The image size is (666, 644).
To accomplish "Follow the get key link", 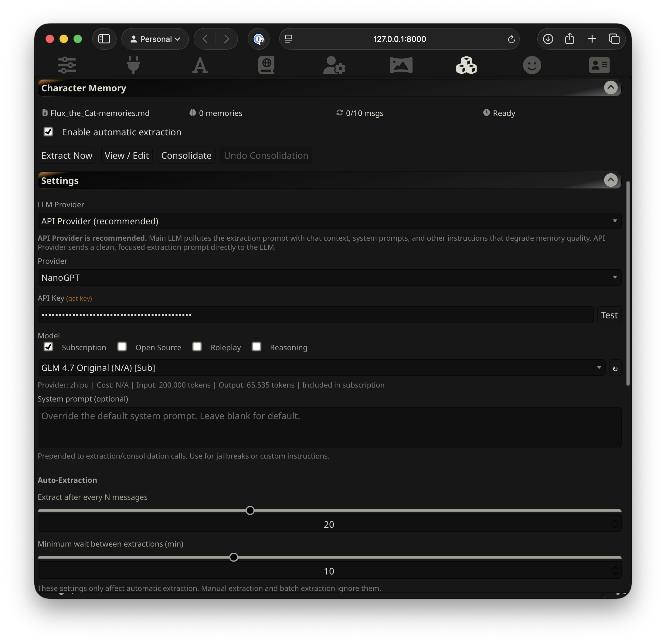I will coord(79,299).
